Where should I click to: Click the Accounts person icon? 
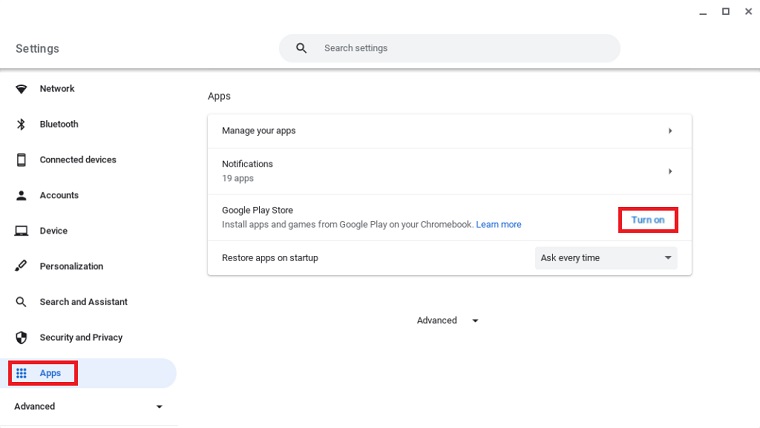click(21, 195)
